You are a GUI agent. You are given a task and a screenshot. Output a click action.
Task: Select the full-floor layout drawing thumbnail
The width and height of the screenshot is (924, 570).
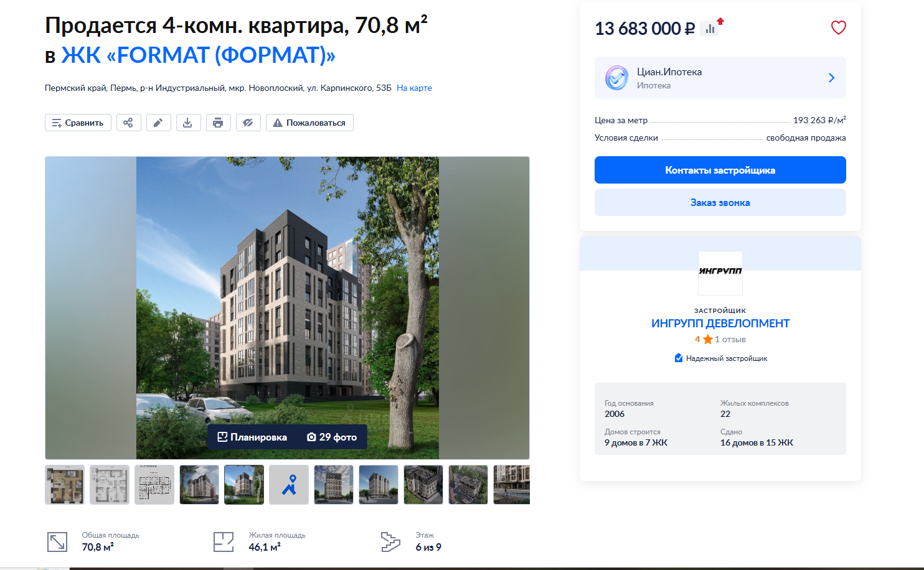[x=154, y=485]
